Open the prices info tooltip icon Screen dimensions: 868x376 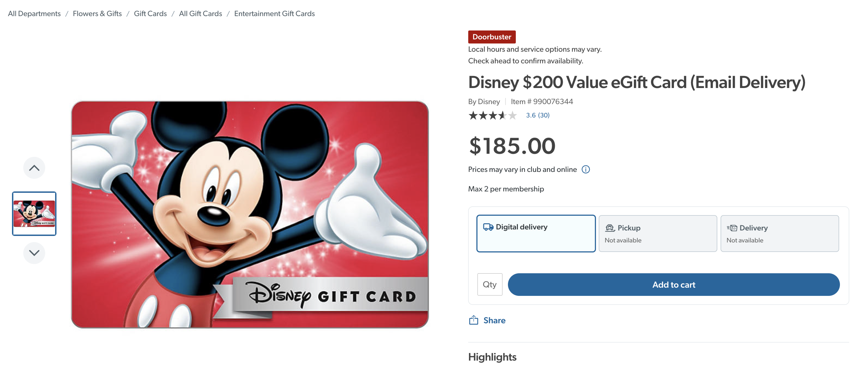586,169
